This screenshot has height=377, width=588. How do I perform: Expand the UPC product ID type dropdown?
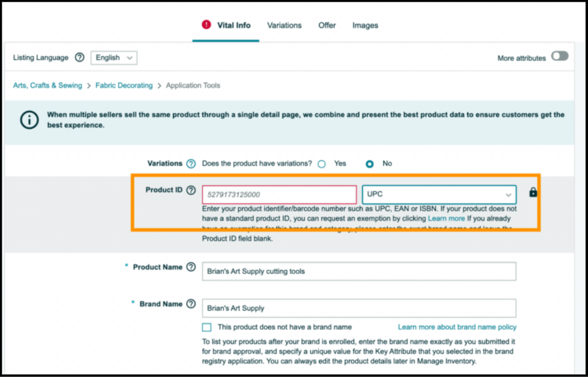(x=439, y=194)
